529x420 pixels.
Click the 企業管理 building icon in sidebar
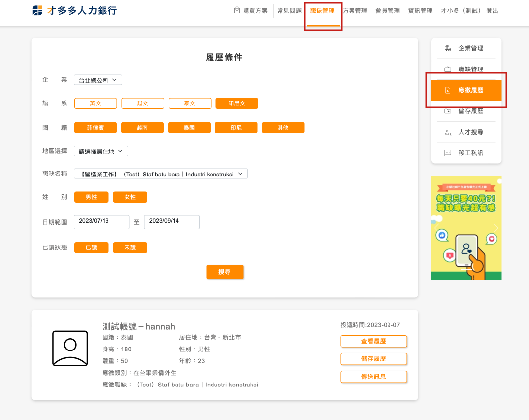448,48
